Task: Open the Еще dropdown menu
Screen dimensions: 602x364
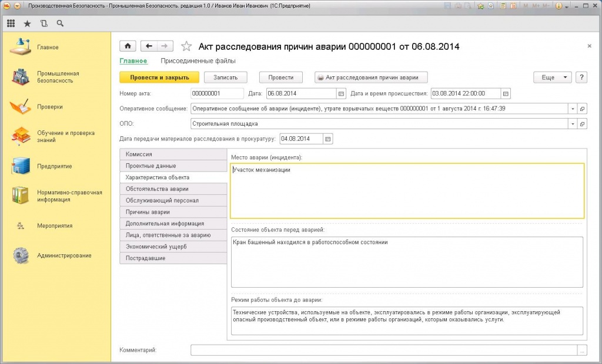Action: coord(552,77)
